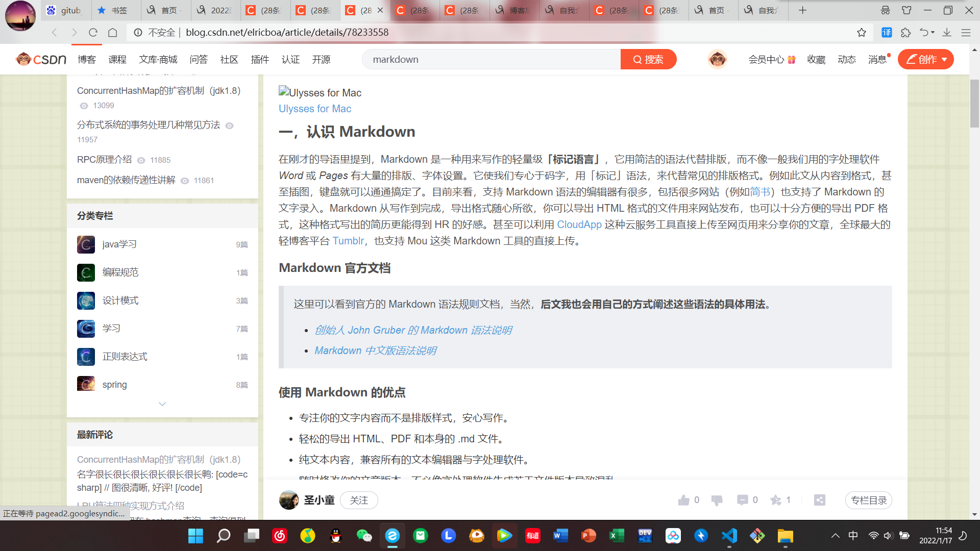Toggle the favorite star collect icon
This screenshot has height=551, width=980.
click(x=776, y=500)
